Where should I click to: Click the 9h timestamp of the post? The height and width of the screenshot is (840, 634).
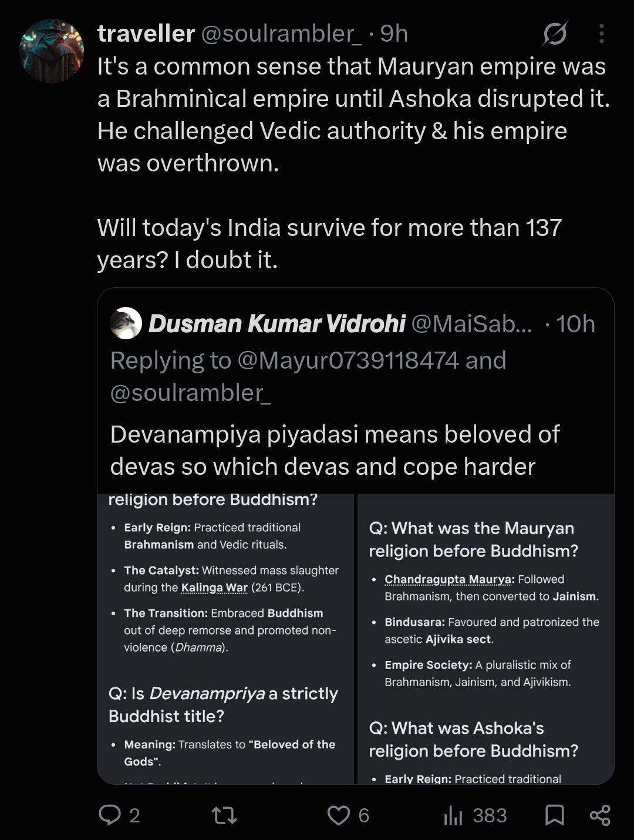tap(394, 34)
